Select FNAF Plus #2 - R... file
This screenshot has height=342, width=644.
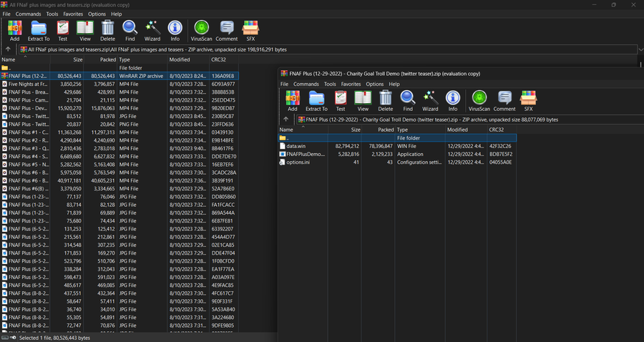click(119, 140)
